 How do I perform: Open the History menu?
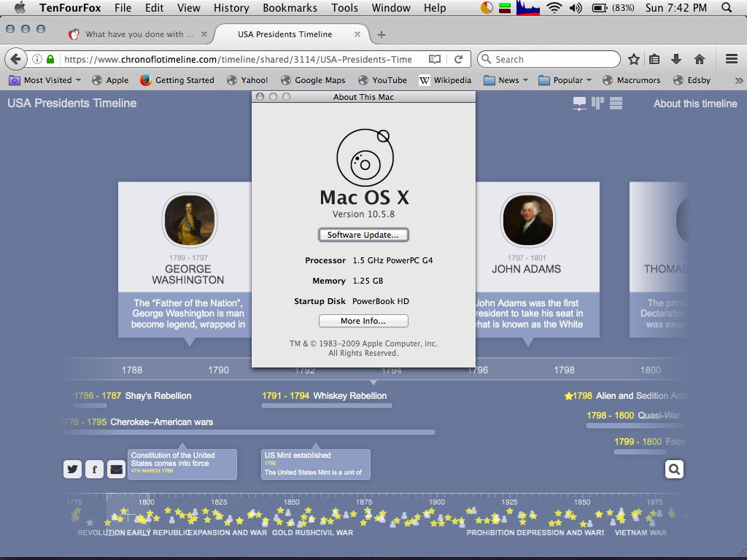coord(231,7)
